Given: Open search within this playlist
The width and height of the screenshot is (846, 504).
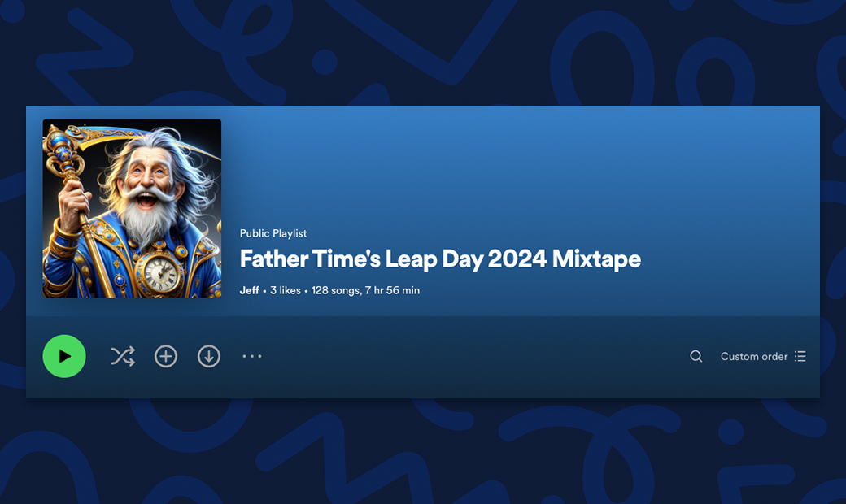Looking at the screenshot, I should (x=696, y=356).
